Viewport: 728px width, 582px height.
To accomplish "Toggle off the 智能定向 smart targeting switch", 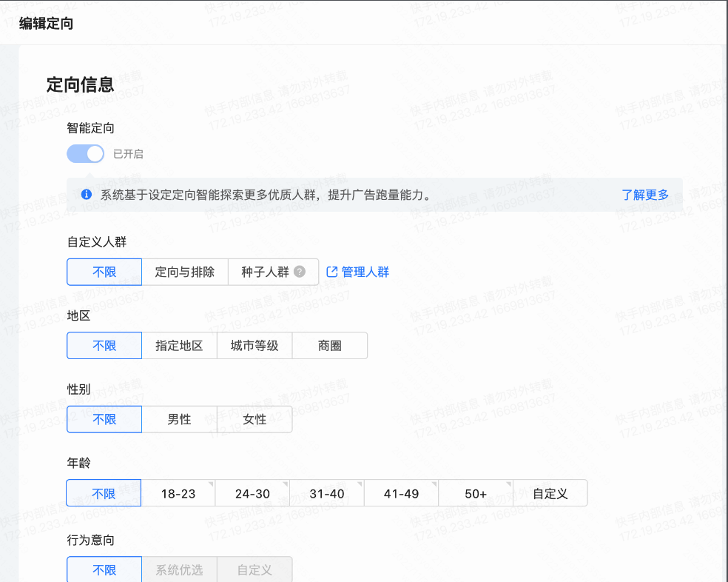I will tap(85, 153).
